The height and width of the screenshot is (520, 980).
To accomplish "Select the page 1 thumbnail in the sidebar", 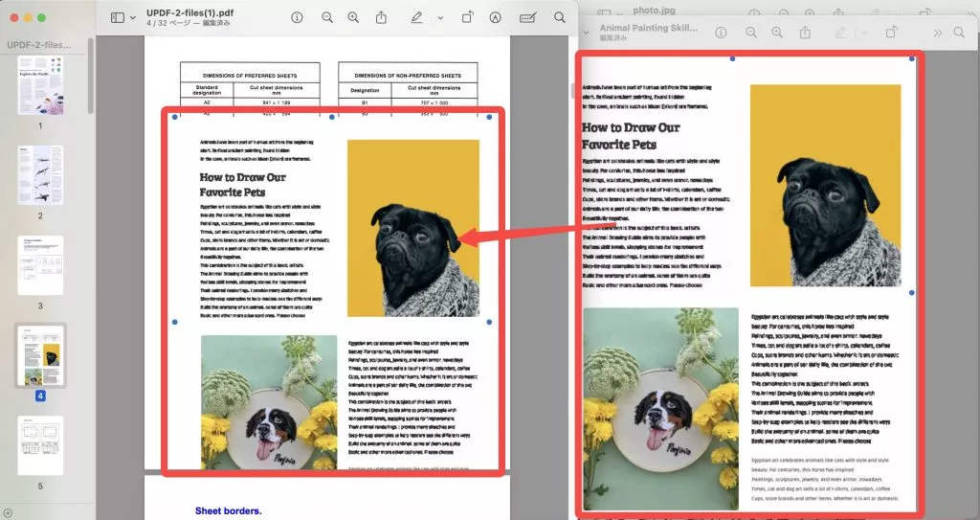I will click(x=40, y=85).
